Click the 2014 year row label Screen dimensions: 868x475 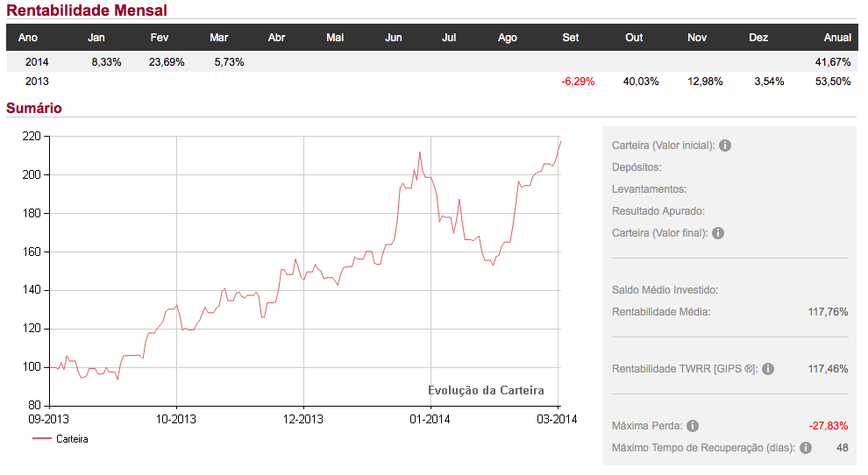(37, 62)
